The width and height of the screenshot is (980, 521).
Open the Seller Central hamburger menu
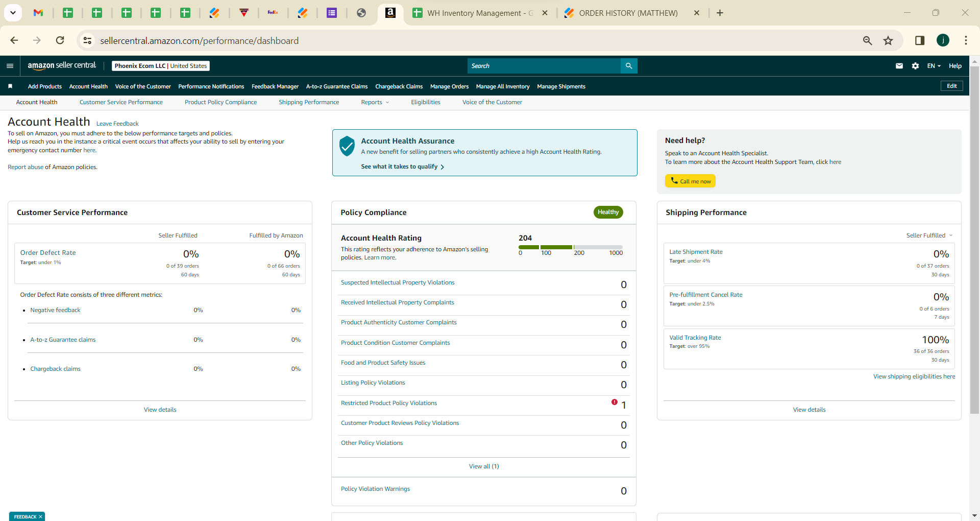point(10,66)
